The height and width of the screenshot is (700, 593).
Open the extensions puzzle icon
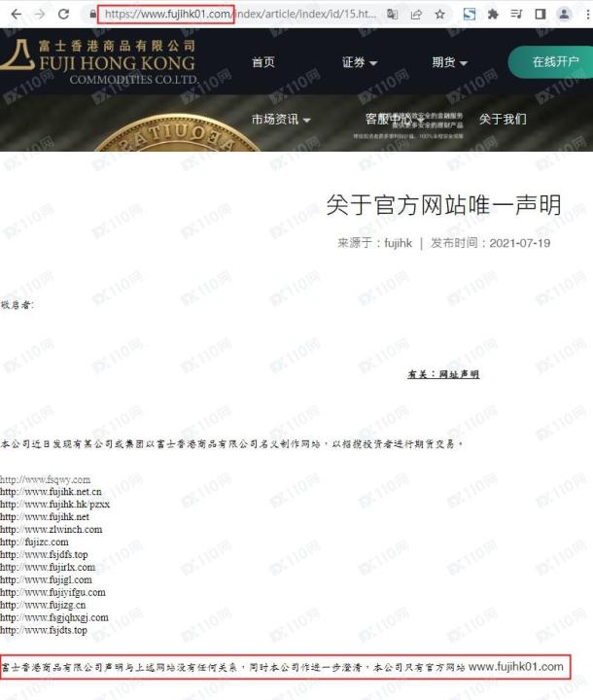493,15
